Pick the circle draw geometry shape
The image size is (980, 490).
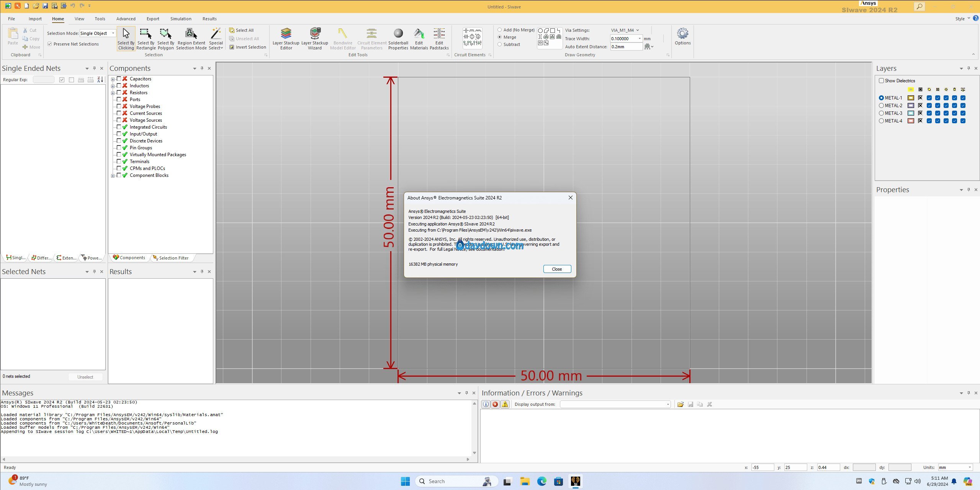tap(540, 31)
